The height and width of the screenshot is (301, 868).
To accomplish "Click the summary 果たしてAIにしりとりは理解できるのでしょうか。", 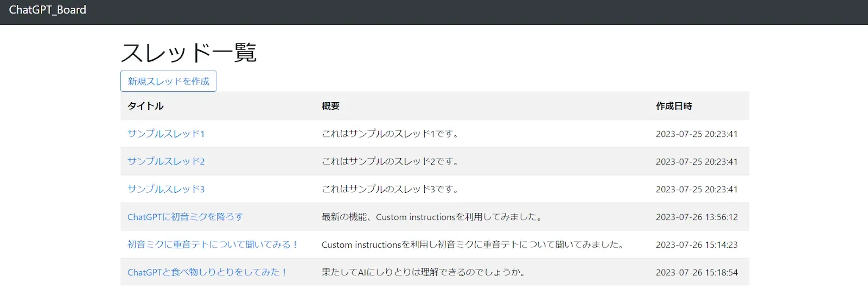I will point(424,272).
